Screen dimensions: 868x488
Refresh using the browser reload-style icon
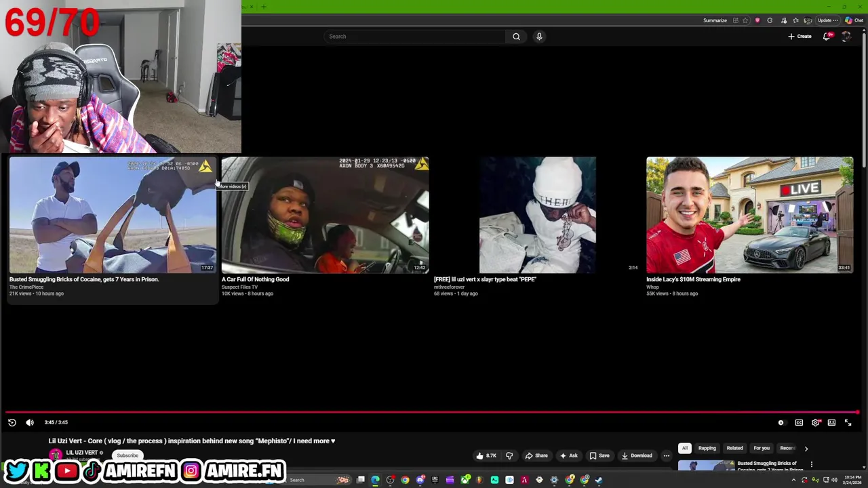(770, 20)
